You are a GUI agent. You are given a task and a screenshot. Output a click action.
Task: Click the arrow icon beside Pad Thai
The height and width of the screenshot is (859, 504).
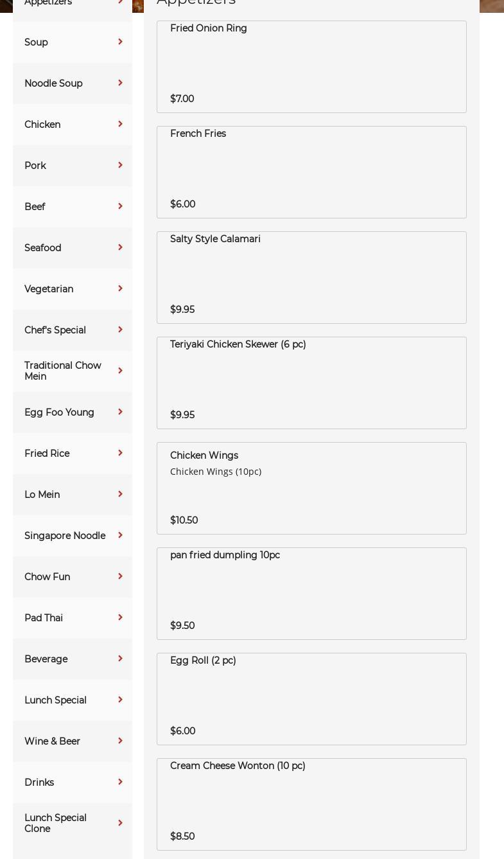(x=120, y=617)
